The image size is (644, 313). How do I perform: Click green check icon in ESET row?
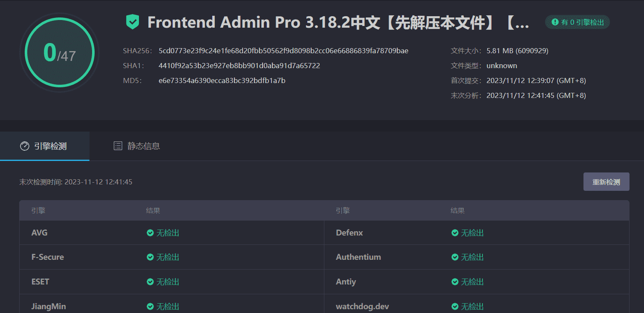click(150, 282)
